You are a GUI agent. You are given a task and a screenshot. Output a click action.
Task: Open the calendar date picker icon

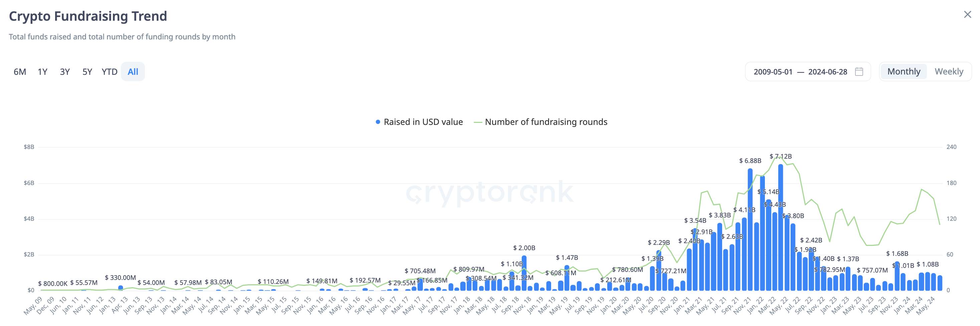859,71
